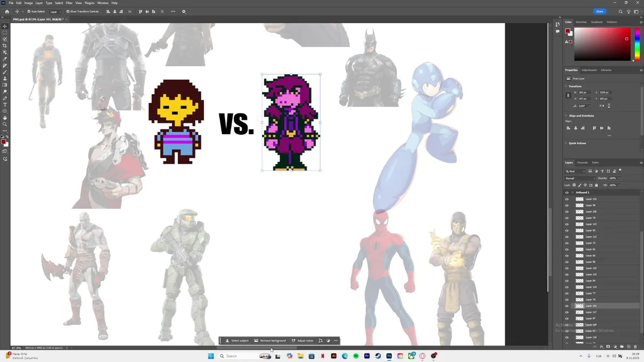This screenshot has width=644, height=362.
Task: Toggle visibility of Layer 79
Action: (567, 218)
